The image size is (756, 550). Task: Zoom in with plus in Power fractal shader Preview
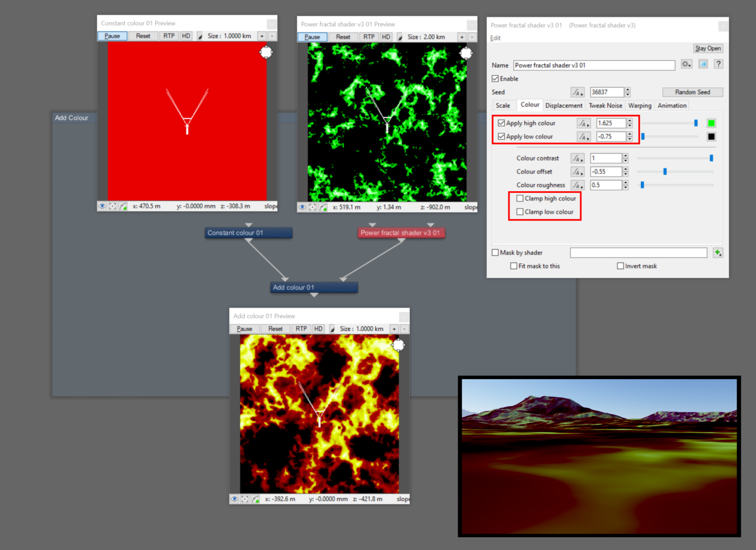462,37
